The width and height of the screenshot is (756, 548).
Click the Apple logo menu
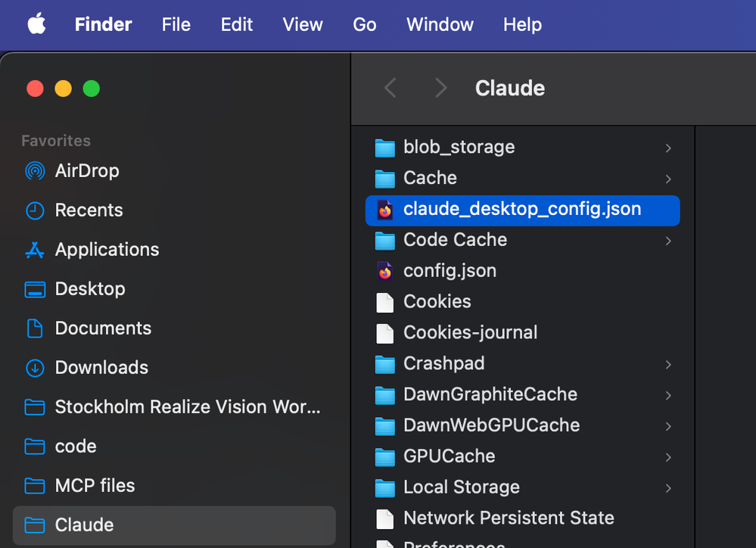click(36, 24)
